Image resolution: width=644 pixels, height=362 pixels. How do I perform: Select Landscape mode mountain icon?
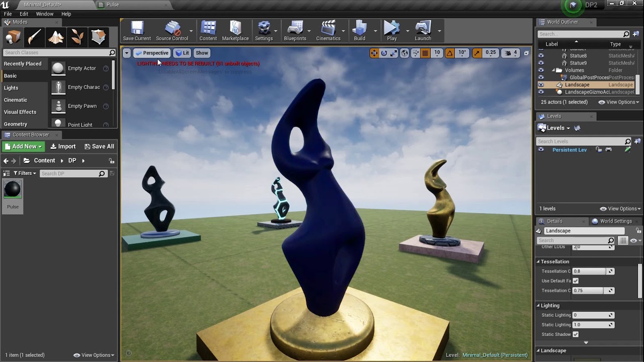(x=56, y=37)
